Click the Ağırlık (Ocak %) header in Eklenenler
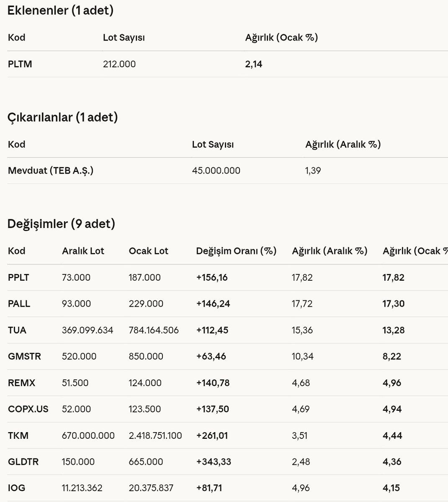Viewport: 448px width, 502px height. (282, 38)
